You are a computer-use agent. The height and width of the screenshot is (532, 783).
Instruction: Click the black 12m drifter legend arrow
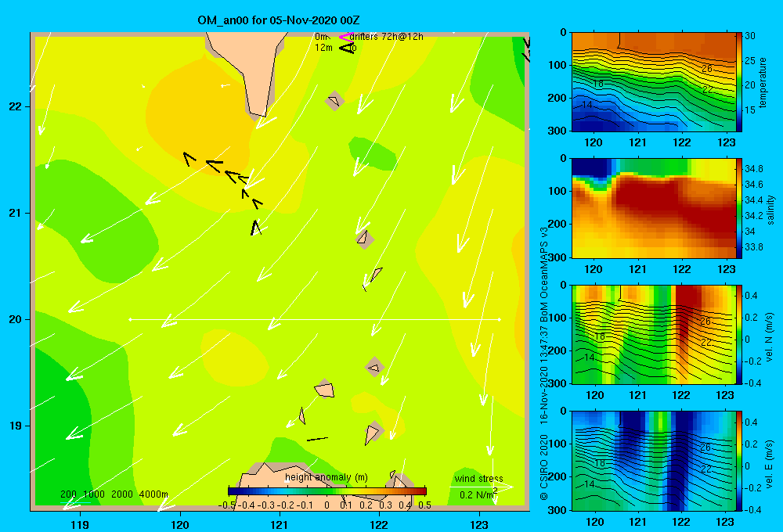[347, 48]
